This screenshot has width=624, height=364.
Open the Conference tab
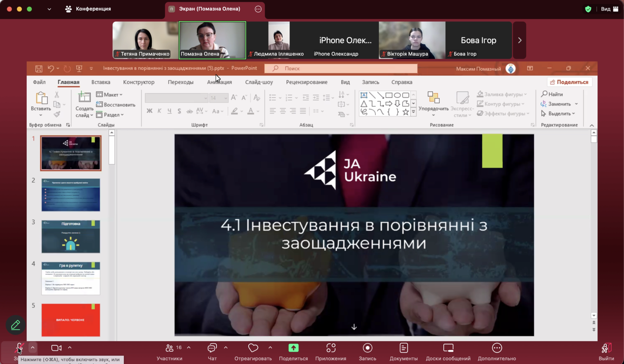[88, 9]
